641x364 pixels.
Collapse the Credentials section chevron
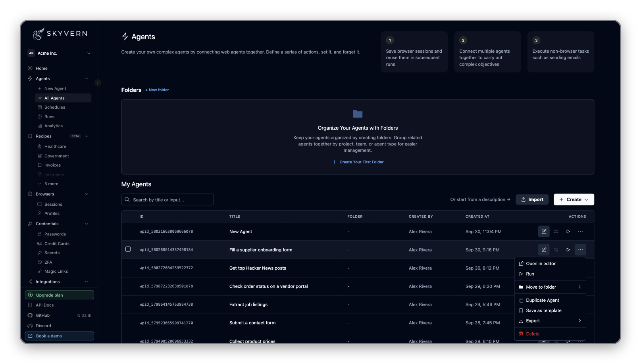(87, 224)
